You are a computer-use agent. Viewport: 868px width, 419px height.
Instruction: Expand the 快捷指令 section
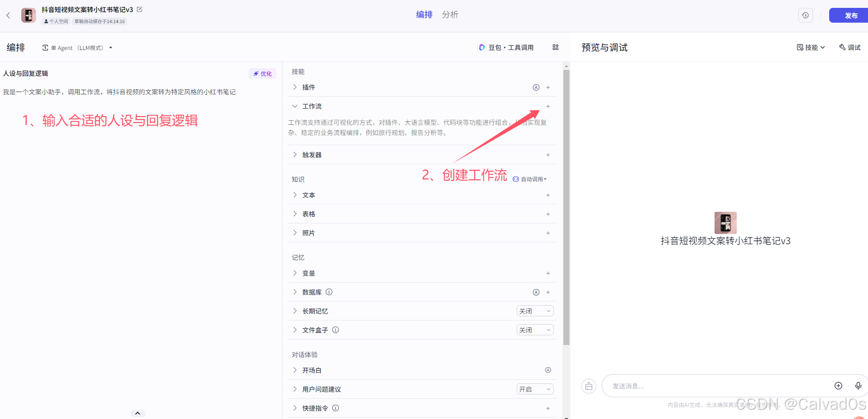295,408
